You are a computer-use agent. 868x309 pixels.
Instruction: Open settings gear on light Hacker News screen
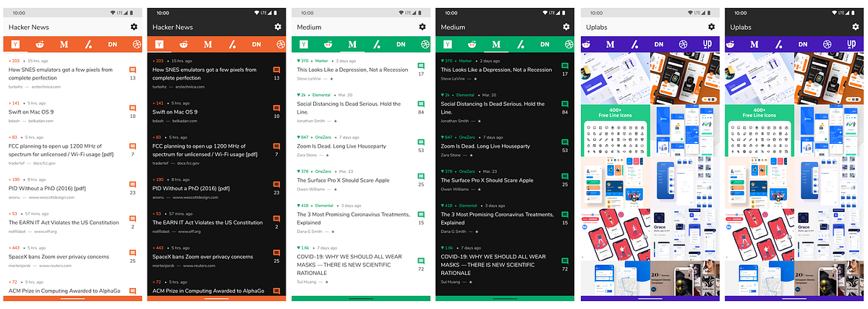[134, 27]
